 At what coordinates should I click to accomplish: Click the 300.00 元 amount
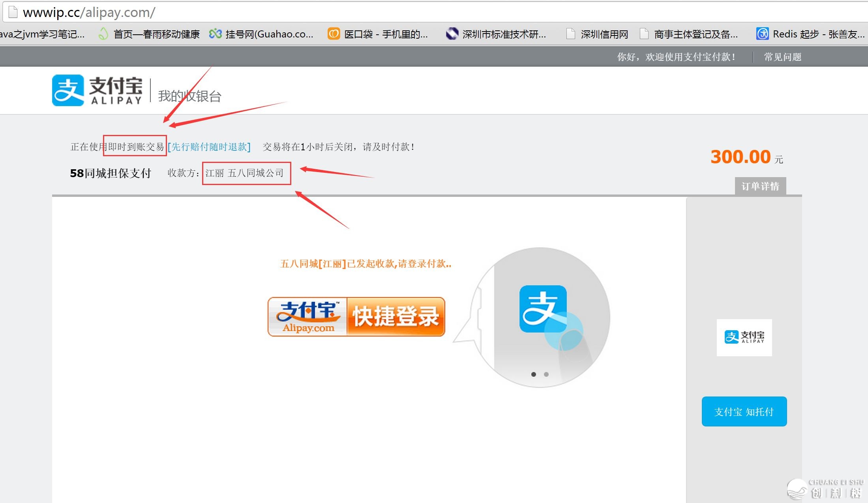click(746, 157)
